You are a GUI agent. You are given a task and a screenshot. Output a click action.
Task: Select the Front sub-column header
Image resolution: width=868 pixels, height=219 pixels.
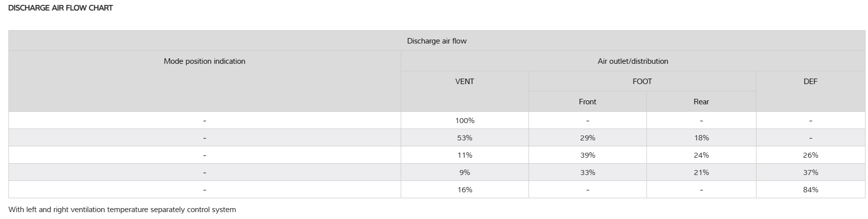587,102
